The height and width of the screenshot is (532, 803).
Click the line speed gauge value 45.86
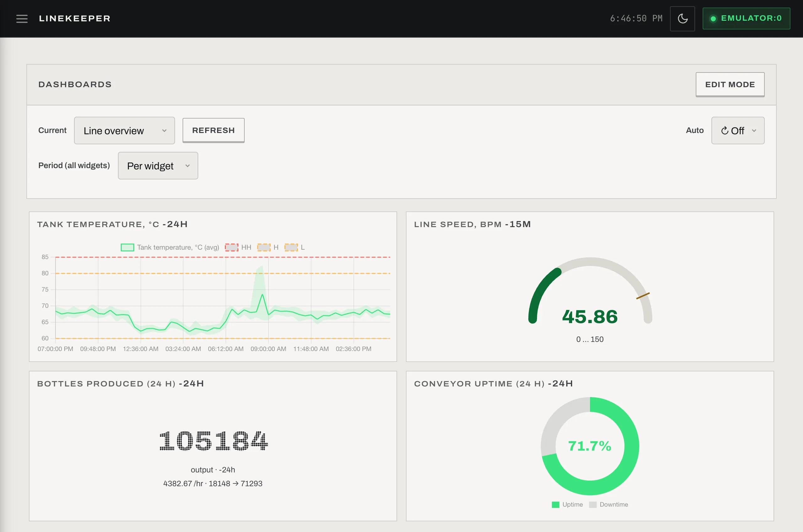click(x=590, y=317)
